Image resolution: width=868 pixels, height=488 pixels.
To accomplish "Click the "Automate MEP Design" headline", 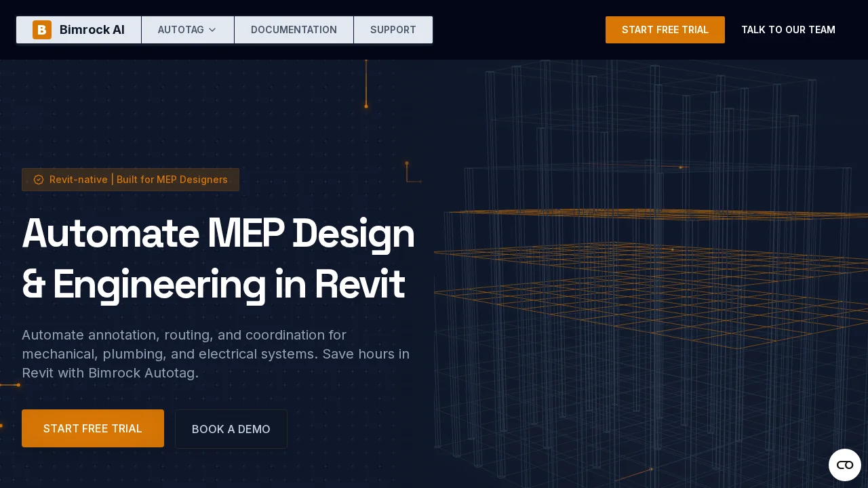I will pos(218,234).
